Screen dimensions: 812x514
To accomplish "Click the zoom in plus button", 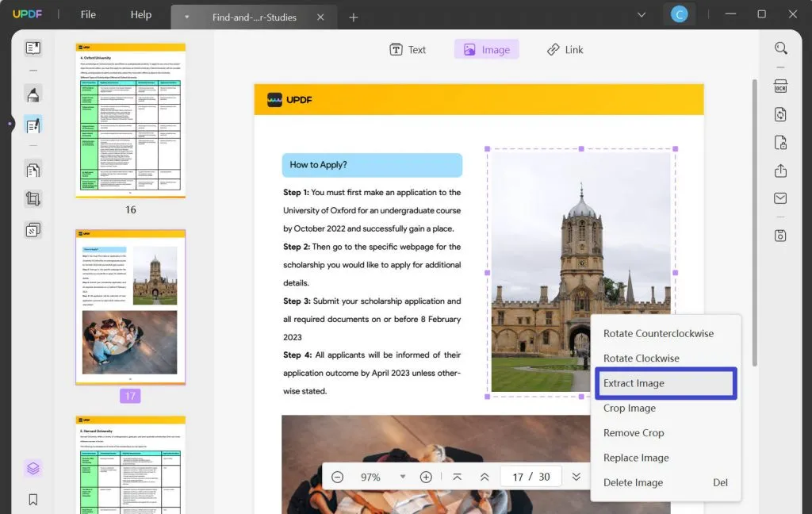I will [426, 477].
